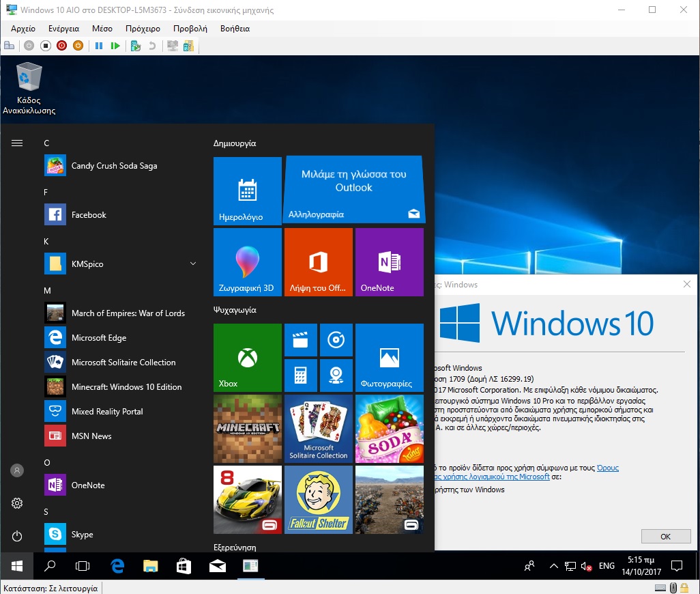The width and height of the screenshot is (700, 594).
Task: Open MSN News app
Action: pyautogui.click(x=121, y=436)
